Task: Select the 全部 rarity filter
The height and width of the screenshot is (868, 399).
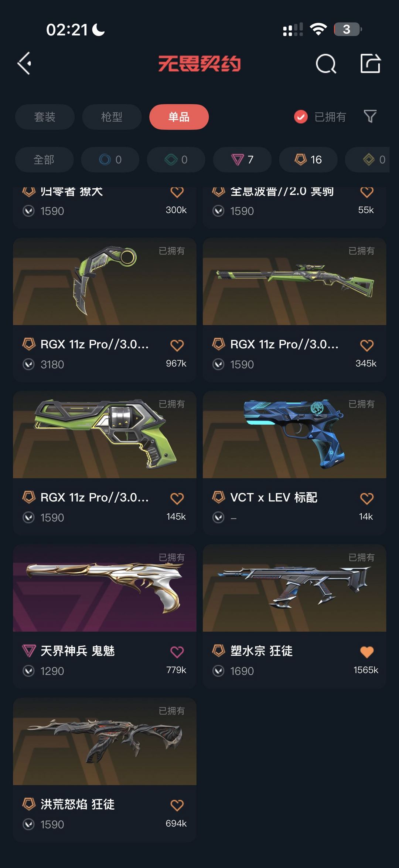Action: 44,159
